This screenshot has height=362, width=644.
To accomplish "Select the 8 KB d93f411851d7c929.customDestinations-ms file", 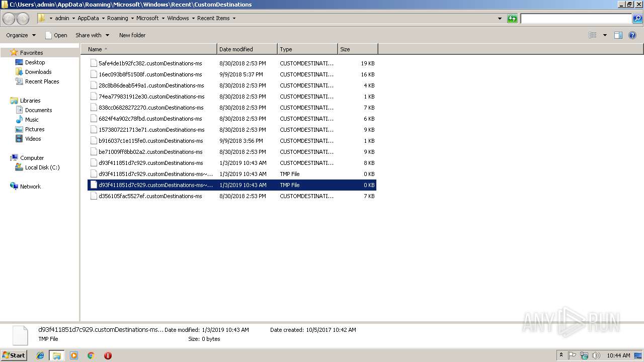I will (232, 163).
